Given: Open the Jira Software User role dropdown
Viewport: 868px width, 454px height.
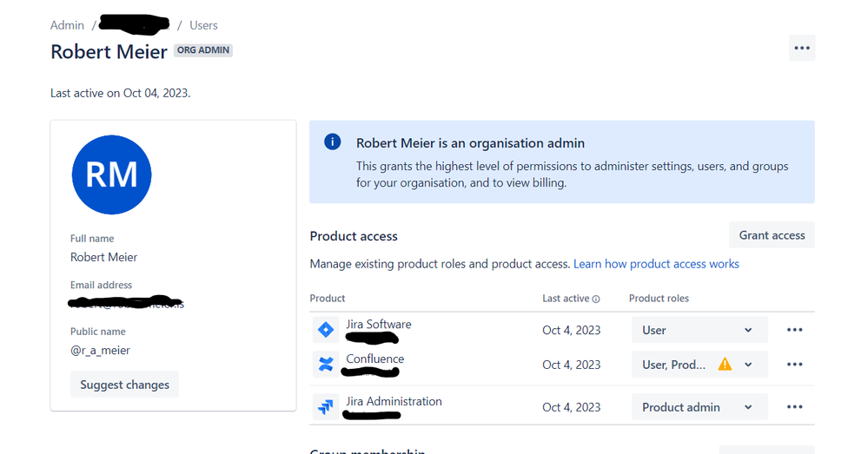Looking at the screenshot, I should (699, 330).
